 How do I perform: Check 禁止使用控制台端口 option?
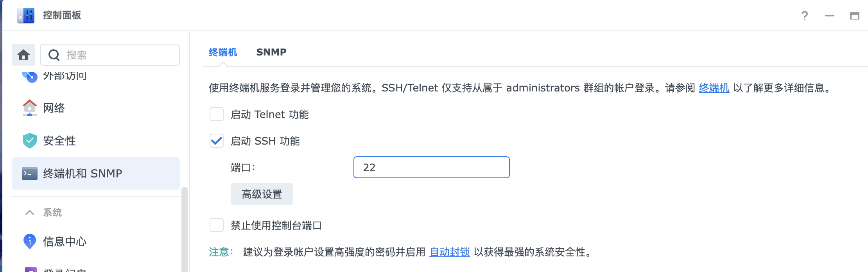coord(215,225)
